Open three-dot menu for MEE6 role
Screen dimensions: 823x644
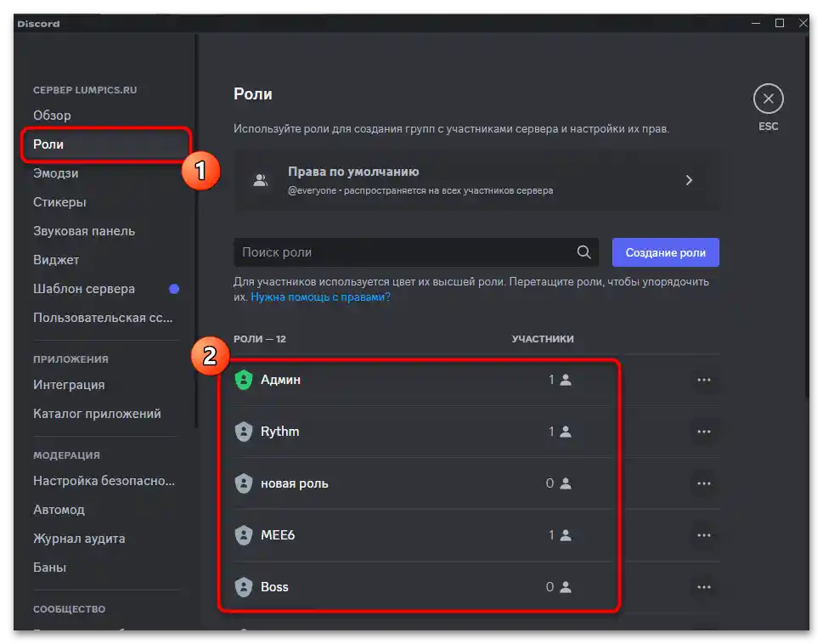704,535
